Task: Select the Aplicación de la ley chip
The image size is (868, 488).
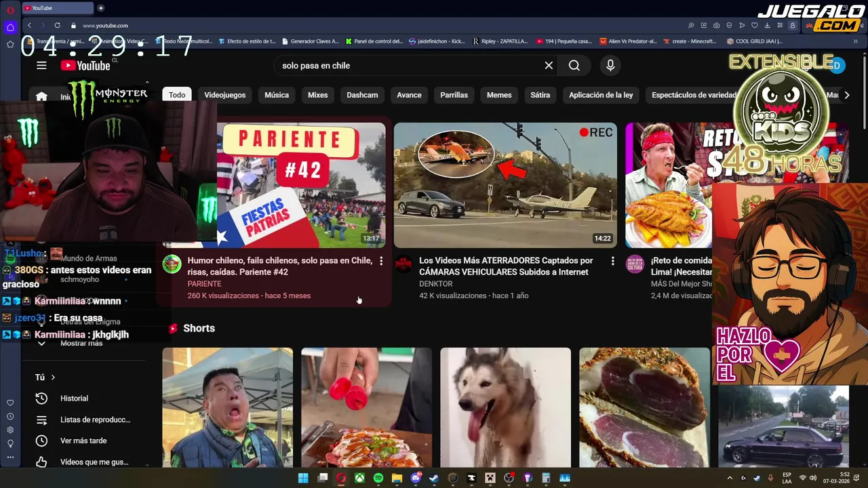Action: (x=601, y=95)
